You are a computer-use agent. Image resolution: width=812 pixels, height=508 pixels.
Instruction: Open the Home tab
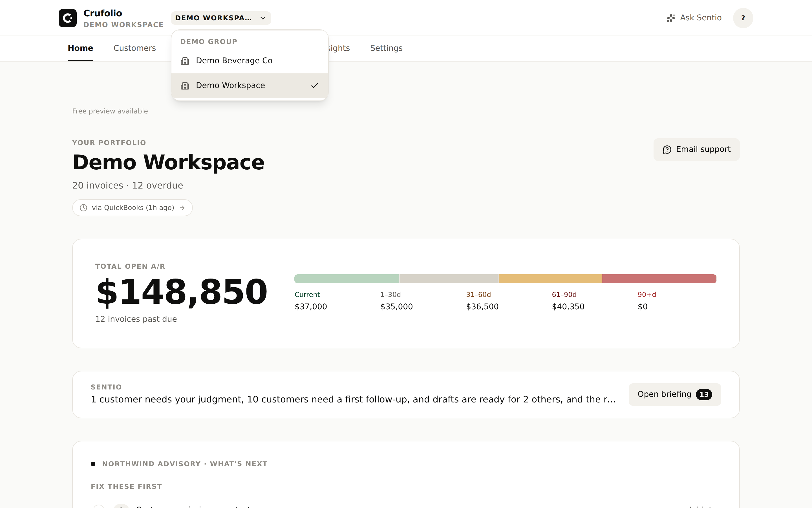tap(80, 48)
